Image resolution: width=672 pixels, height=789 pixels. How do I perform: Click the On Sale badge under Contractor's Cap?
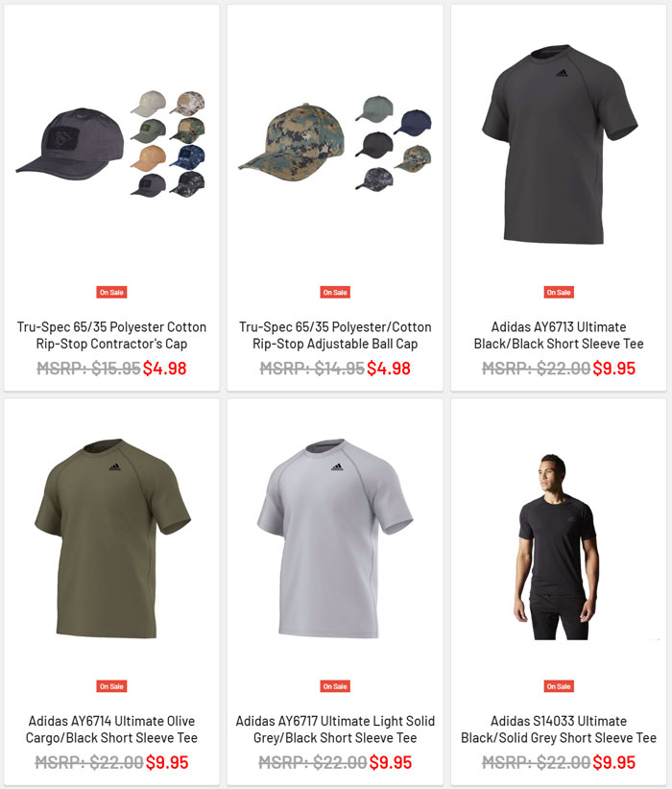(x=111, y=293)
